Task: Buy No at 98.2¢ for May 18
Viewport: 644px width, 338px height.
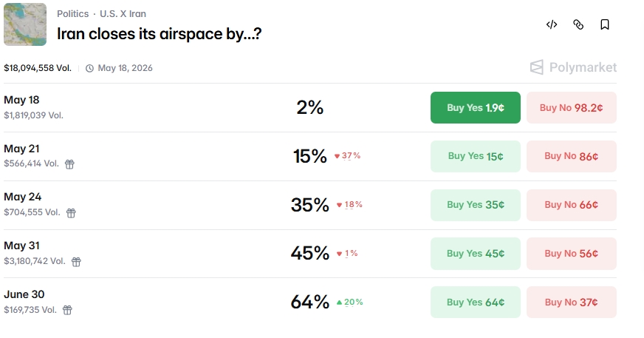Action: pyautogui.click(x=572, y=108)
